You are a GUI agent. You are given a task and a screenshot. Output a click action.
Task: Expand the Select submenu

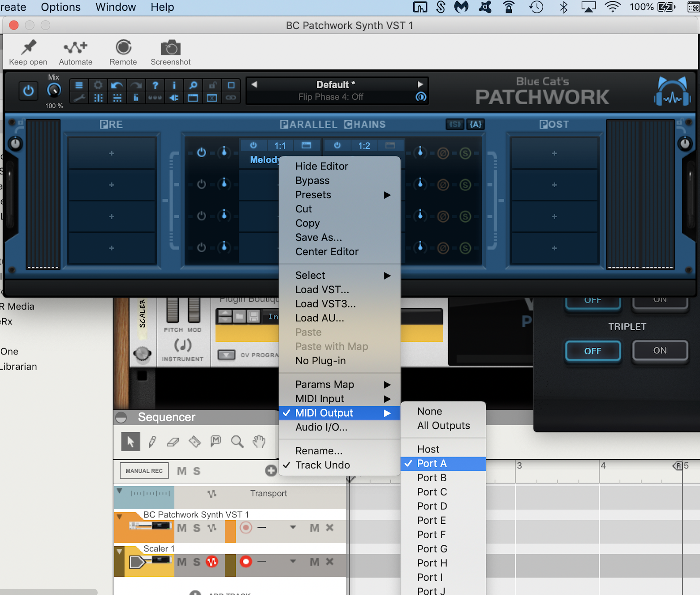tap(339, 276)
